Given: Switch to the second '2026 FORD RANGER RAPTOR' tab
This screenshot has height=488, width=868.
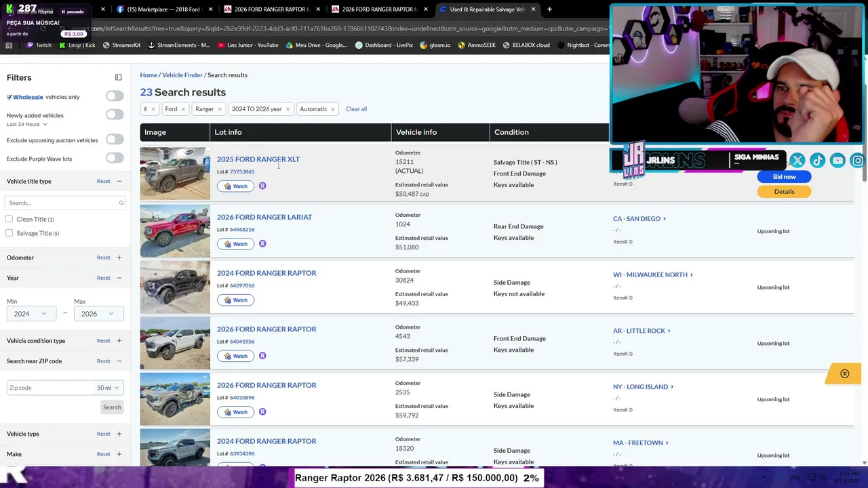Looking at the screenshot, I should (380, 9).
